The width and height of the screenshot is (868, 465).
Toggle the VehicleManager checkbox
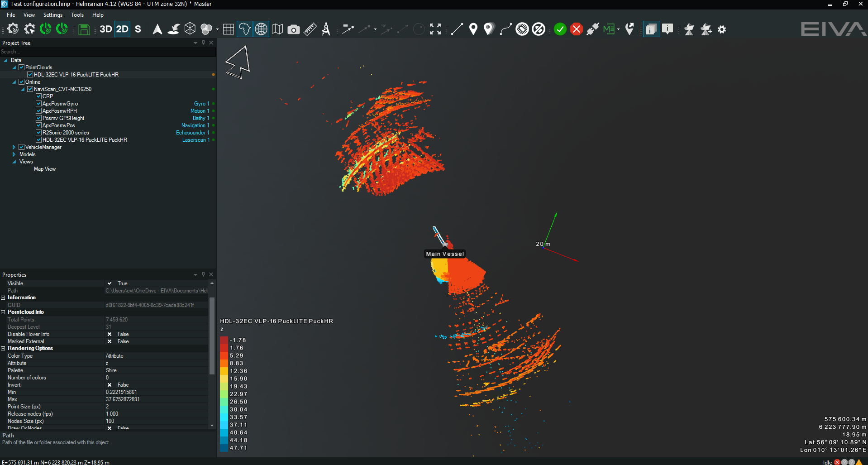pyautogui.click(x=21, y=147)
